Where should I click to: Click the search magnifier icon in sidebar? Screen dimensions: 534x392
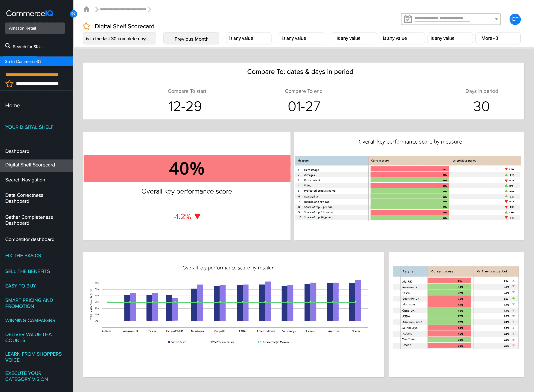(x=8, y=46)
